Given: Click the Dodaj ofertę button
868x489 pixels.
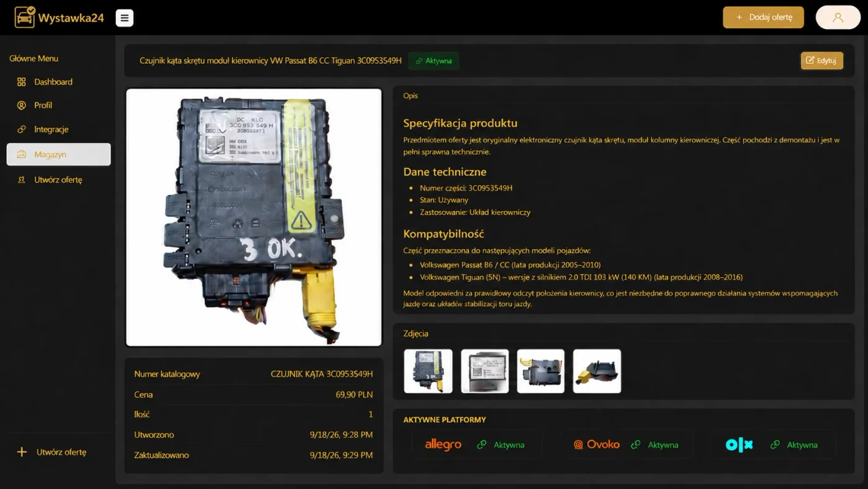Looking at the screenshot, I should coord(763,17).
